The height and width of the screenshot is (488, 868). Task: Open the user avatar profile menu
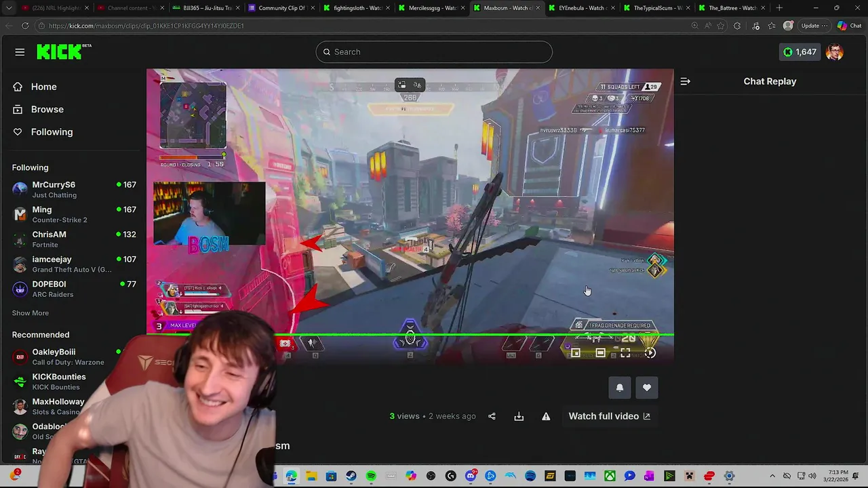pos(835,52)
